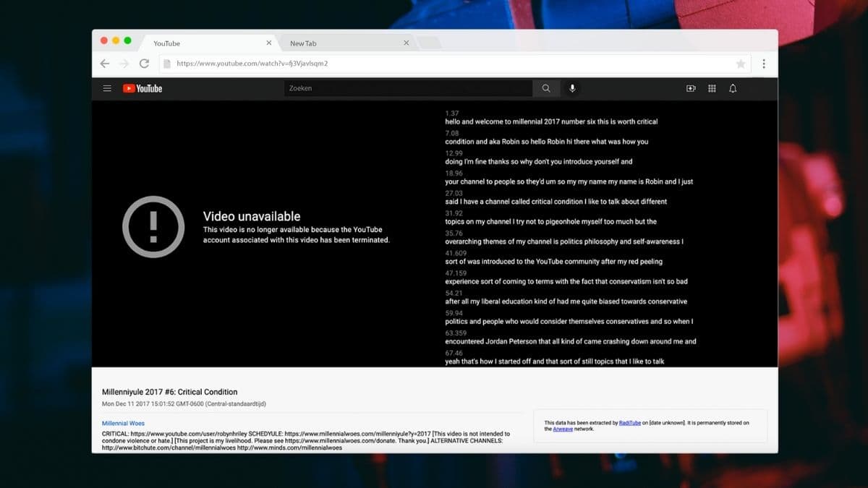Close the YouTube tab

click(x=269, y=43)
